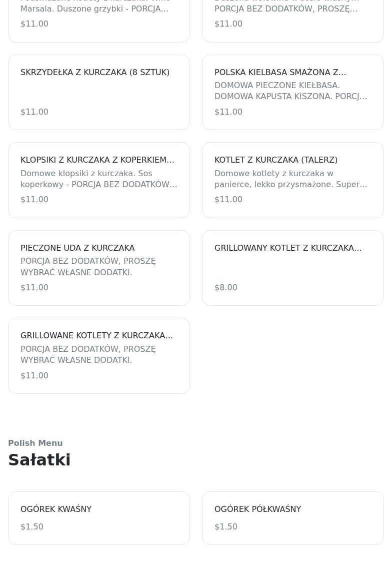Click the price under OGÓREK PÓŁKWAŚNY
This screenshot has height=569, width=392.
click(x=226, y=527)
